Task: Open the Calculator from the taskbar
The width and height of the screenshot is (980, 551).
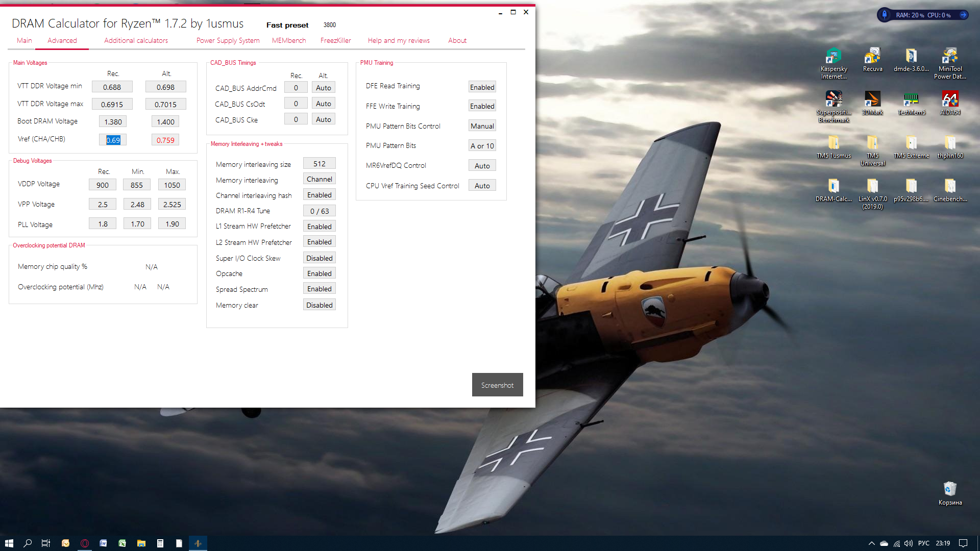Action: [x=160, y=543]
